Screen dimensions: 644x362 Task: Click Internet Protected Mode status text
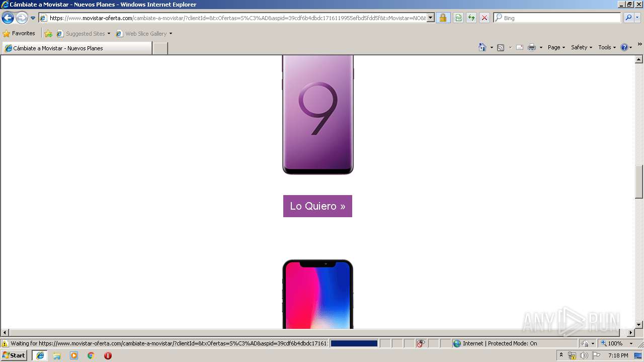click(x=500, y=343)
